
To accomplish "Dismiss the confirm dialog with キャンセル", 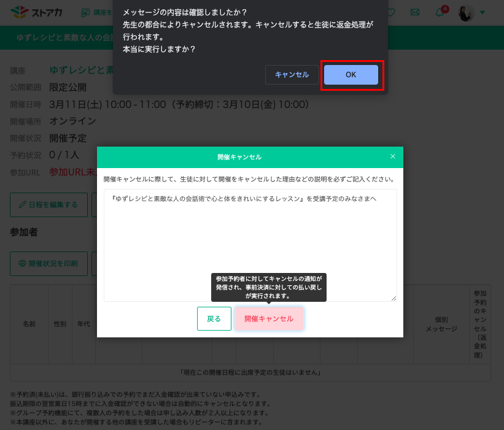I will point(292,75).
